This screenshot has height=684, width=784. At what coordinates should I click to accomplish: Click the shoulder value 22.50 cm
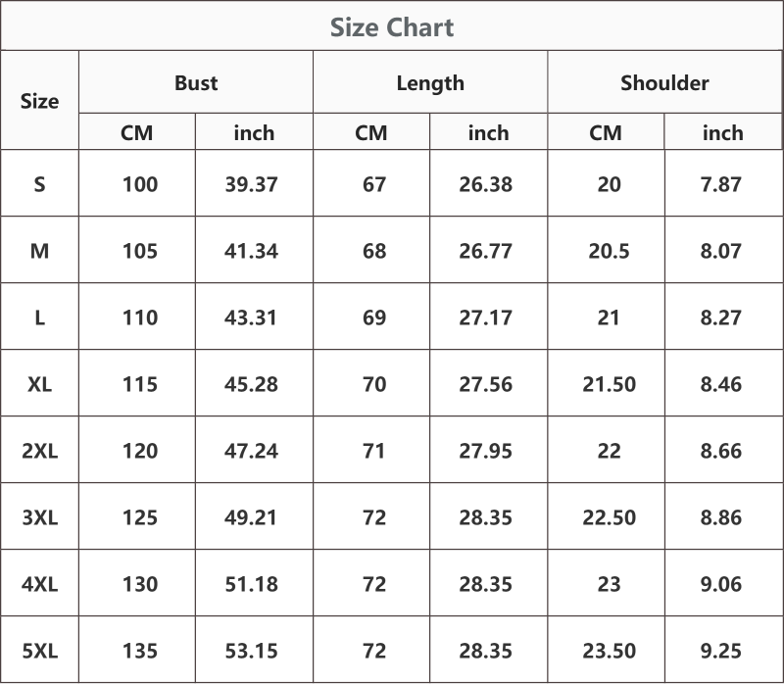609,517
